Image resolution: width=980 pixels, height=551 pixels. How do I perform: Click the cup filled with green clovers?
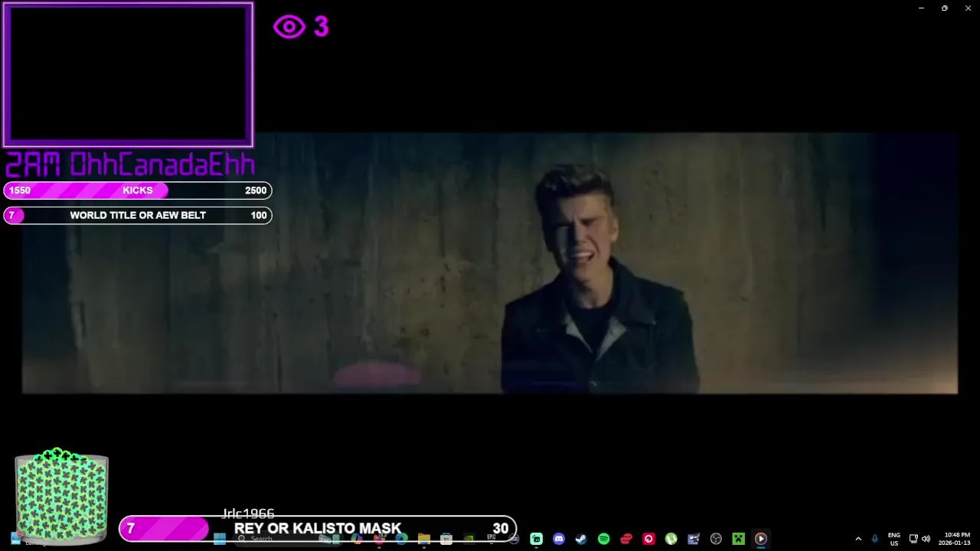[x=61, y=497]
